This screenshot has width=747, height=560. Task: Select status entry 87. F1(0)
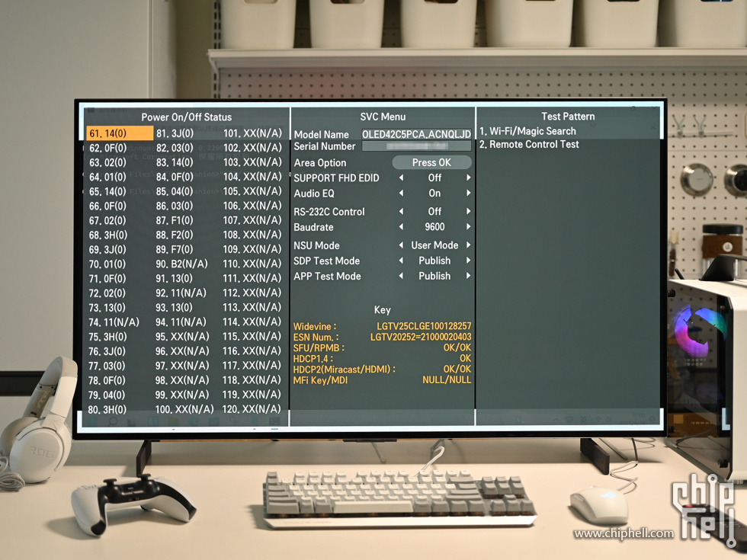[x=175, y=220]
